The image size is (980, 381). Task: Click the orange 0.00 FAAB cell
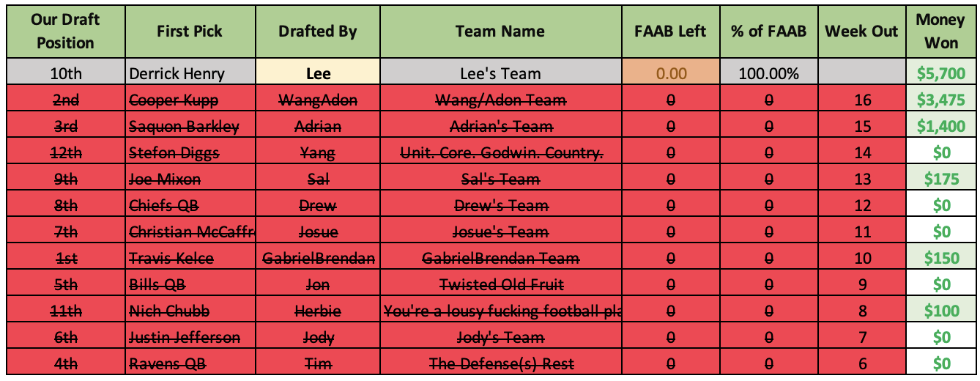pyautogui.click(x=670, y=73)
